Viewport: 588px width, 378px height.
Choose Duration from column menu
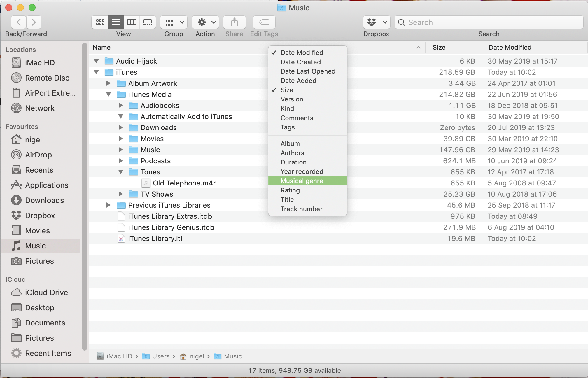(x=307, y=162)
